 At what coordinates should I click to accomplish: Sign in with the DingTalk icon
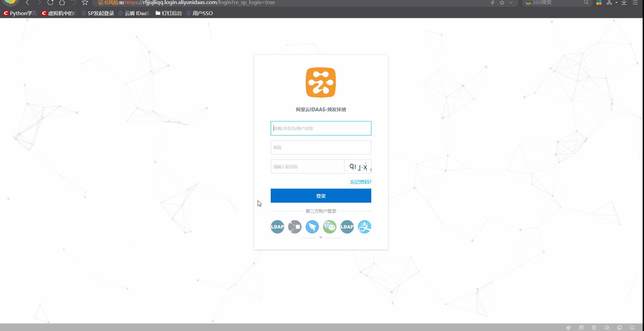312,227
